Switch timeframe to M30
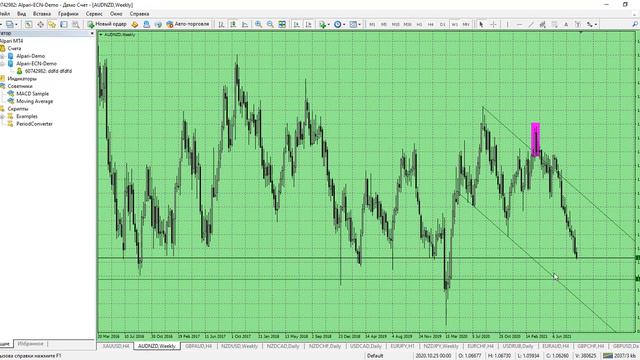640x360 pixels. 407,24
